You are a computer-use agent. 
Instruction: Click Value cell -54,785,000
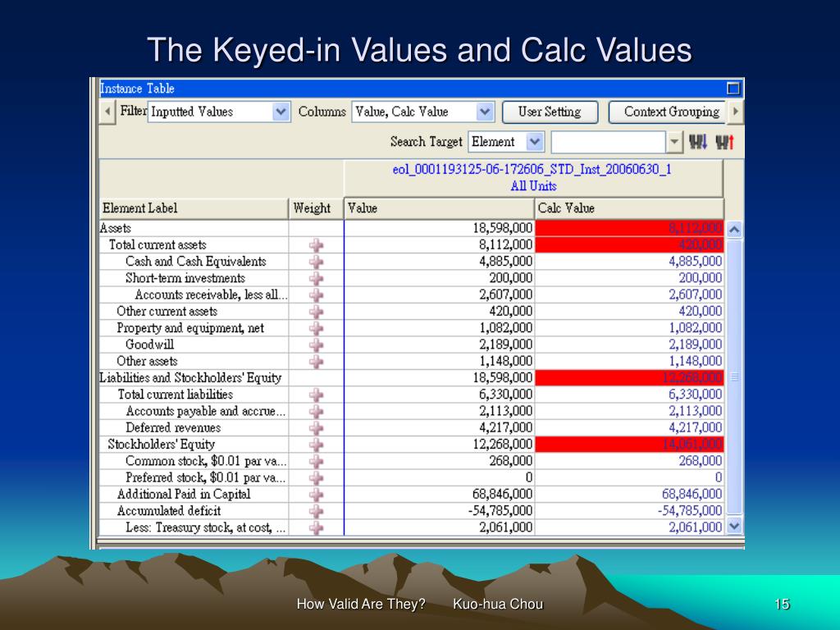click(x=440, y=510)
